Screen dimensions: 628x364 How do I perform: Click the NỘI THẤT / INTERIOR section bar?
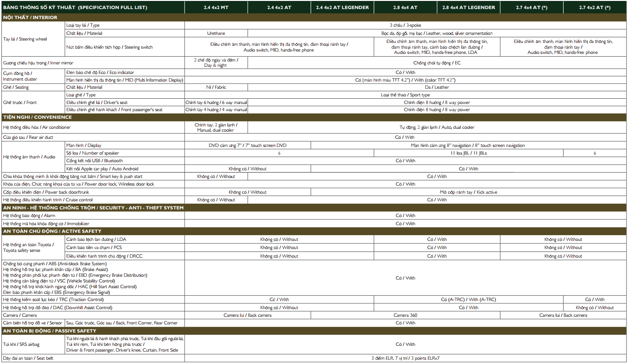314,18
